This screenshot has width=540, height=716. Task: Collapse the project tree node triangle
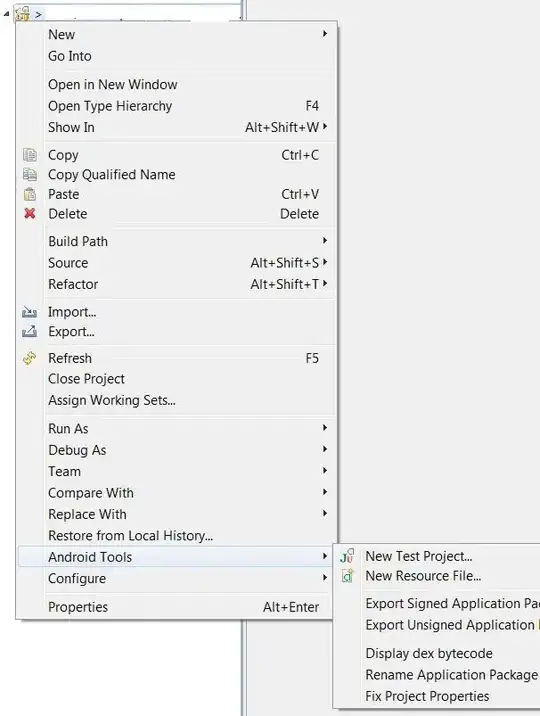[x=6, y=14]
